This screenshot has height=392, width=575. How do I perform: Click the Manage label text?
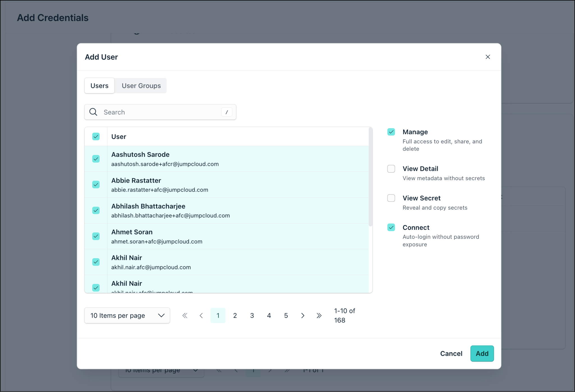point(415,132)
